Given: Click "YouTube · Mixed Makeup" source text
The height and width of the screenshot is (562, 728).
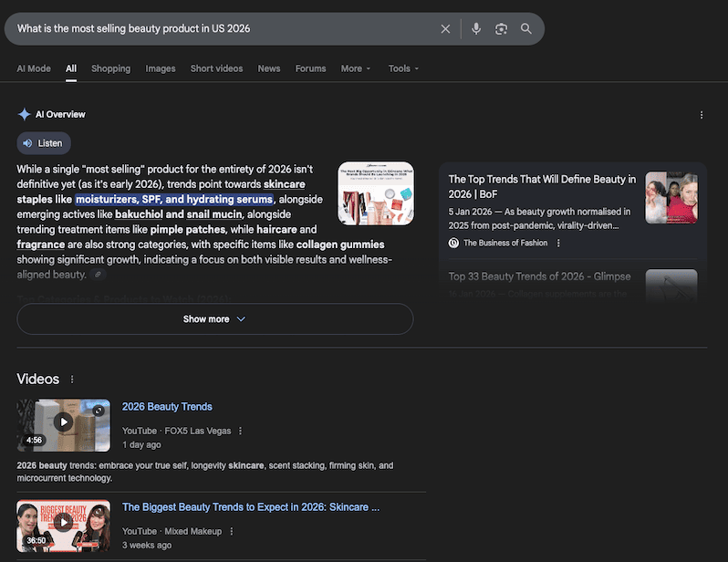Looking at the screenshot, I should [x=172, y=531].
